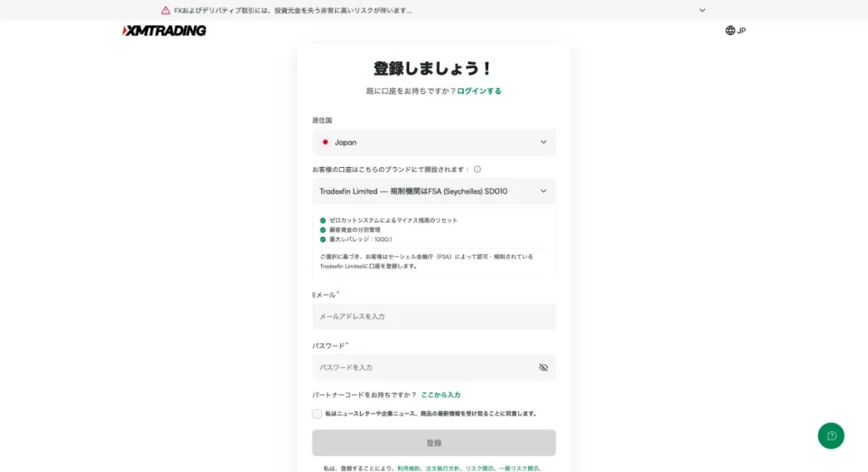Click the XMTrading logo
Viewport: 868px width, 472px height.
click(164, 31)
